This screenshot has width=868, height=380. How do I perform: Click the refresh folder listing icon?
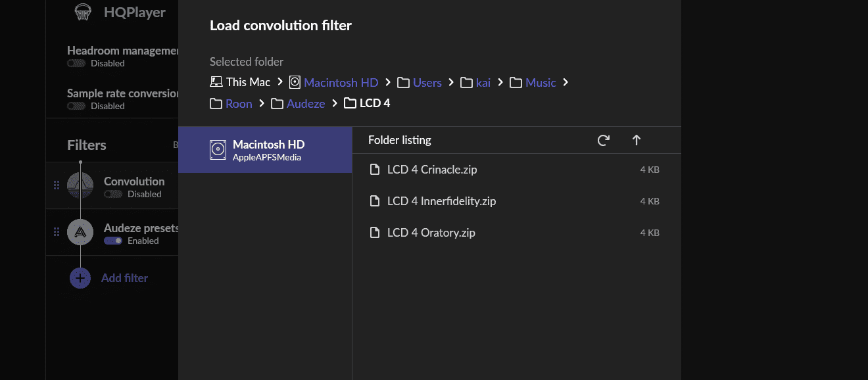tap(603, 140)
